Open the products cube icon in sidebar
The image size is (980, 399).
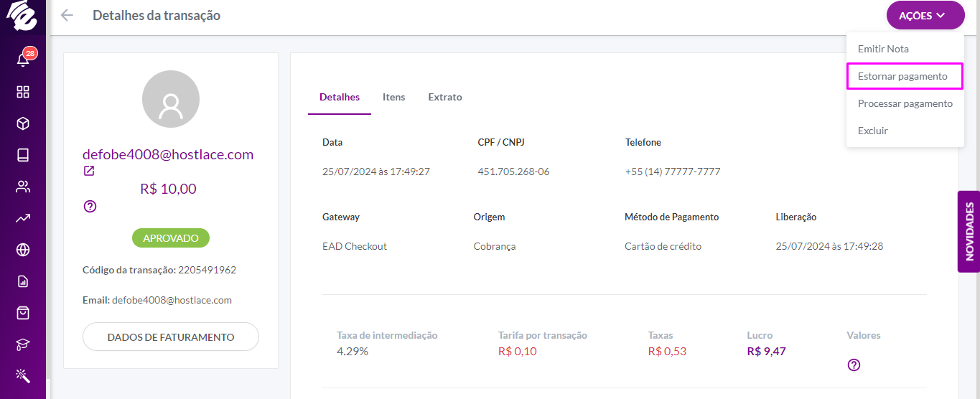(x=23, y=123)
